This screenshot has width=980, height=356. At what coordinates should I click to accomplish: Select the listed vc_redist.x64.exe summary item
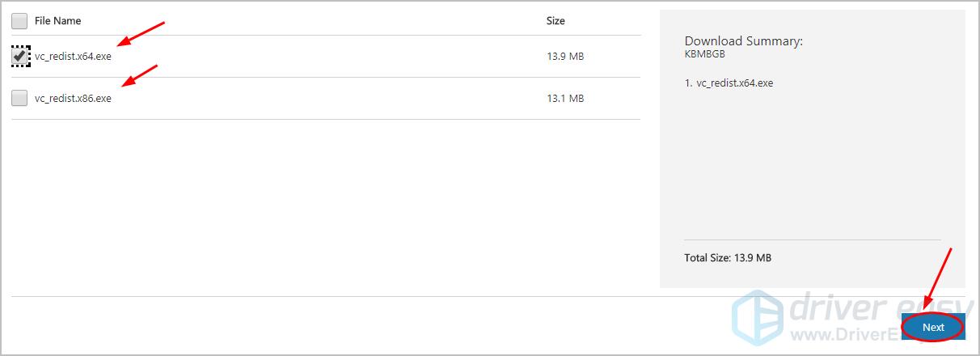729,83
